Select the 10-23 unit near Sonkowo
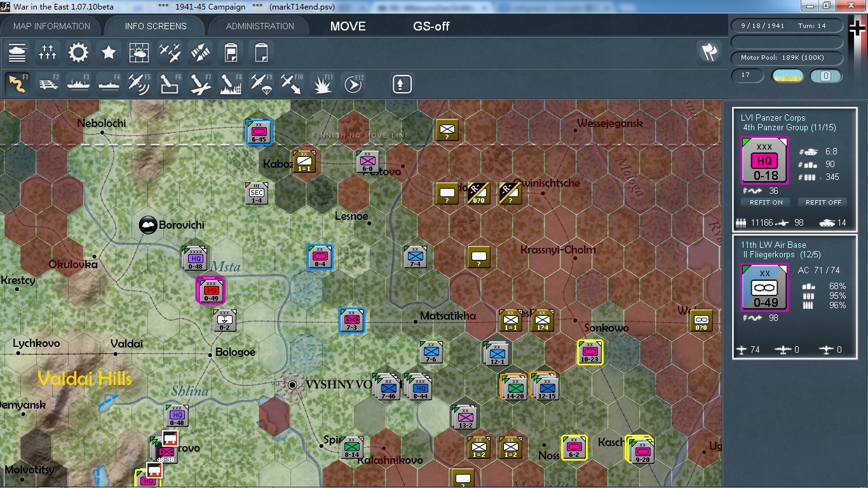This screenshot has height=488, width=868. tap(590, 353)
